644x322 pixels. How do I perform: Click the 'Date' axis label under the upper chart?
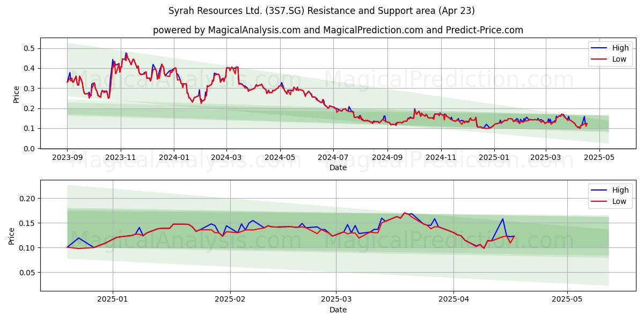click(338, 167)
